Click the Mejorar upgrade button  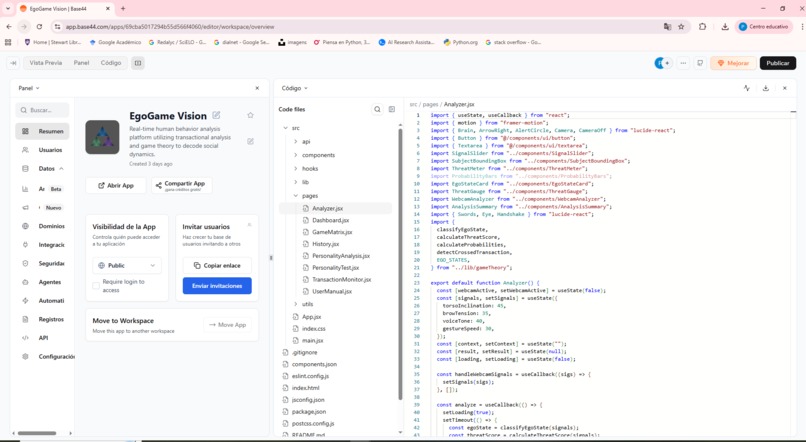tap(734, 63)
